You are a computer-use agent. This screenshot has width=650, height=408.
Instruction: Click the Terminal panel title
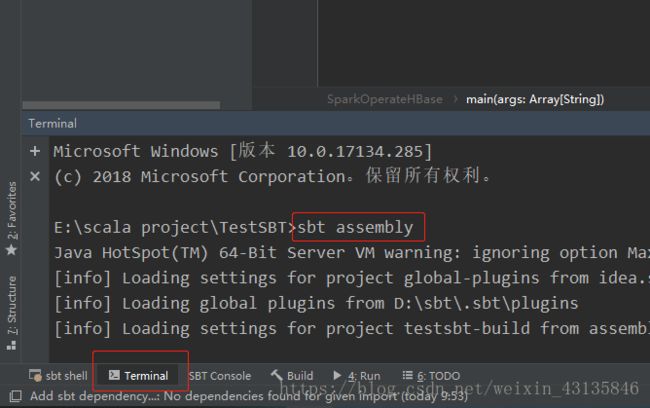53,124
